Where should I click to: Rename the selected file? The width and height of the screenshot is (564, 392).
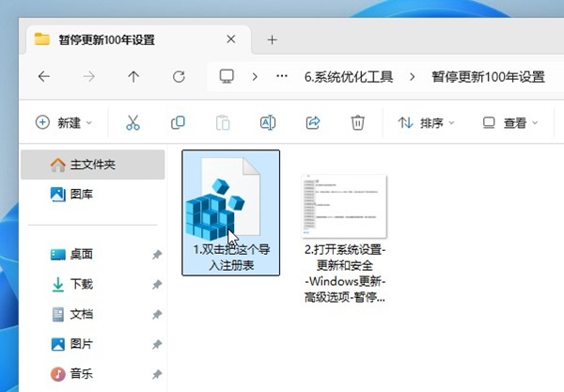pos(268,122)
